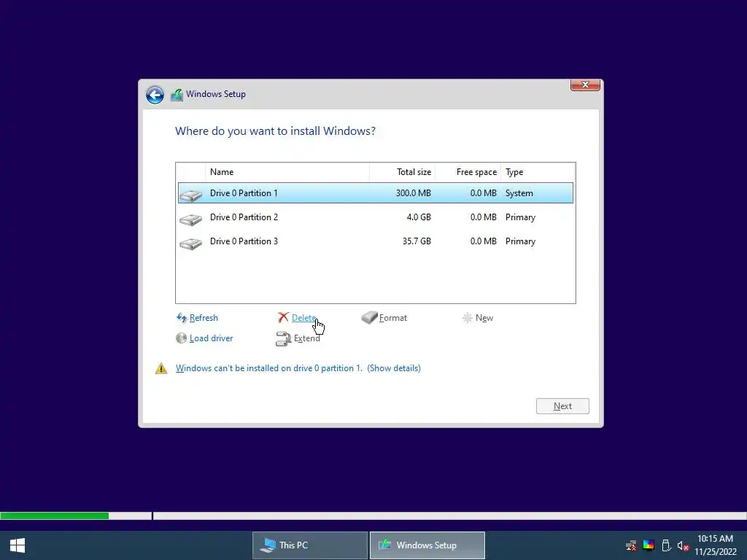Click the Extend partition link
This screenshot has height=560, width=747.
(307, 338)
